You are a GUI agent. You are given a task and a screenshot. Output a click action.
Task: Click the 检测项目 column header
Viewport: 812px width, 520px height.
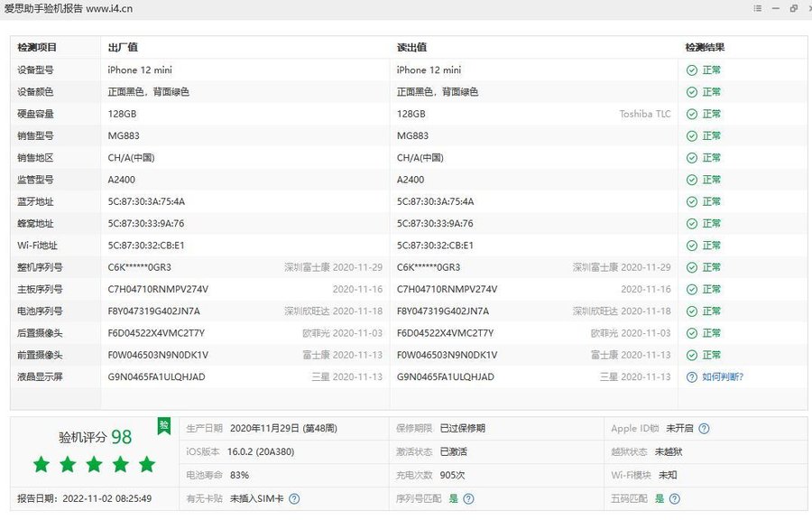point(37,47)
